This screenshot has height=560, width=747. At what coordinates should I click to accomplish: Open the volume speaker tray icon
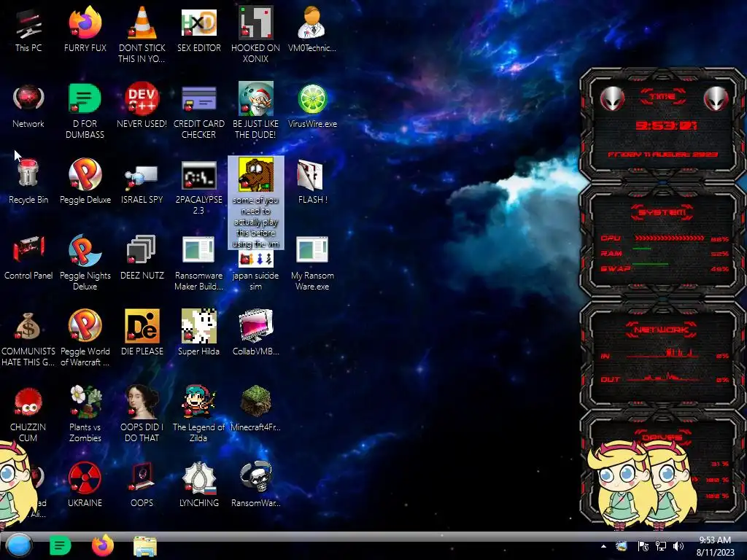point(678,546)
